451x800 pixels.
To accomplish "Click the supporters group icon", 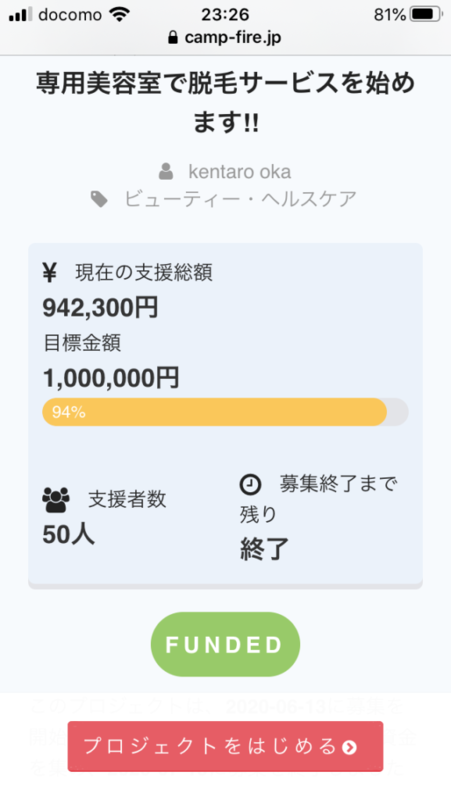I will click(56, 500).
